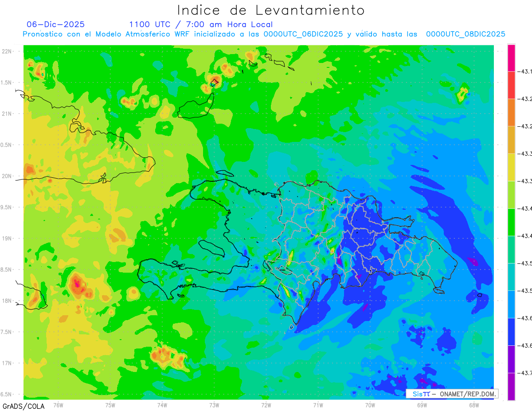The height and width of the screenshot is (411, 532).
Task: Select the date text '06-Dic-2025'
Action: coord(55,24)
